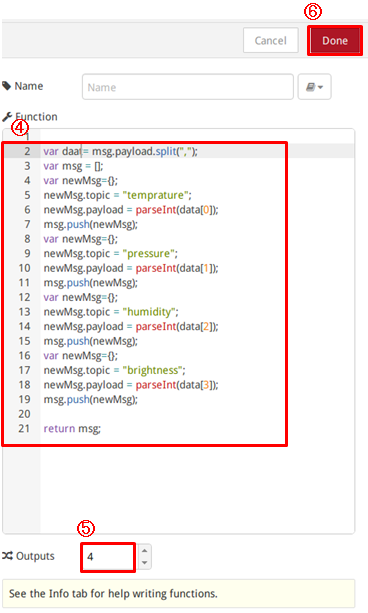Decrease outputs with the down stepper arrow

tap(145, 563)
